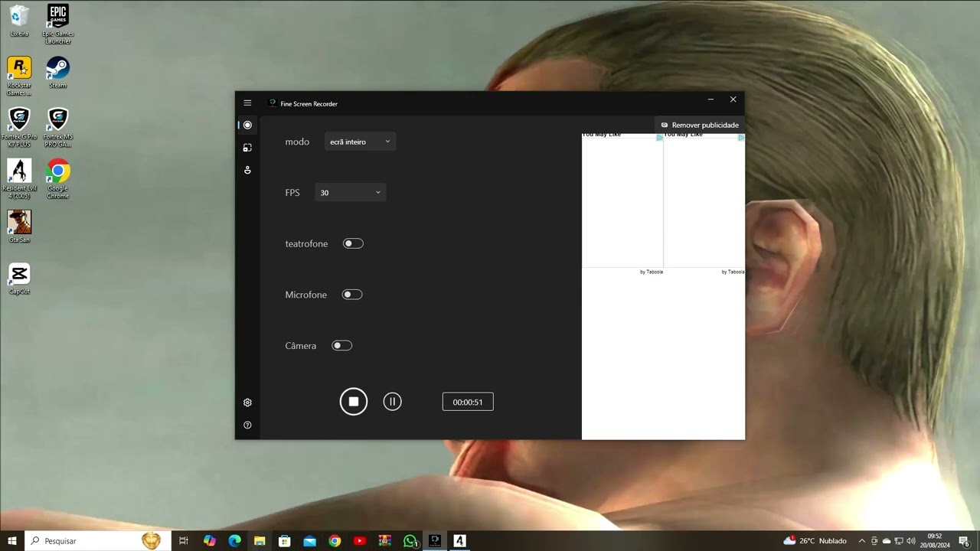The width and height of the screenshot is (980, 551).
Task: Stop the current recording
Action: pos(354,402)
